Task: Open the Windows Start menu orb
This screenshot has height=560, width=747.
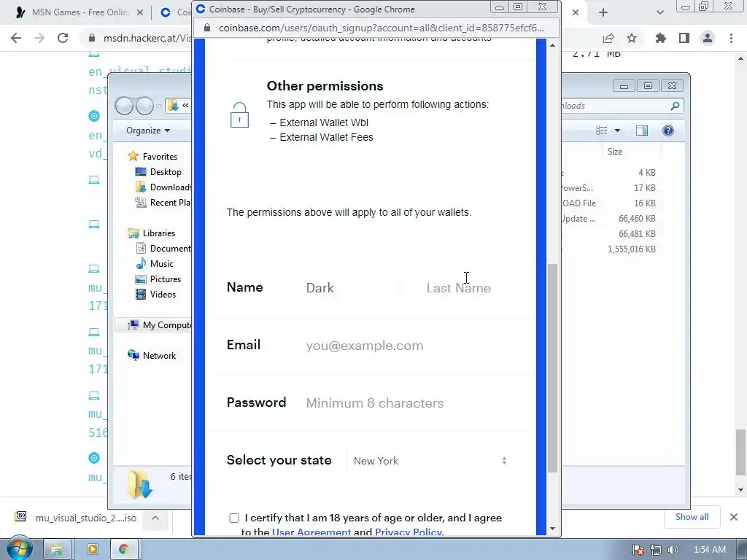Action: [19, 549]
